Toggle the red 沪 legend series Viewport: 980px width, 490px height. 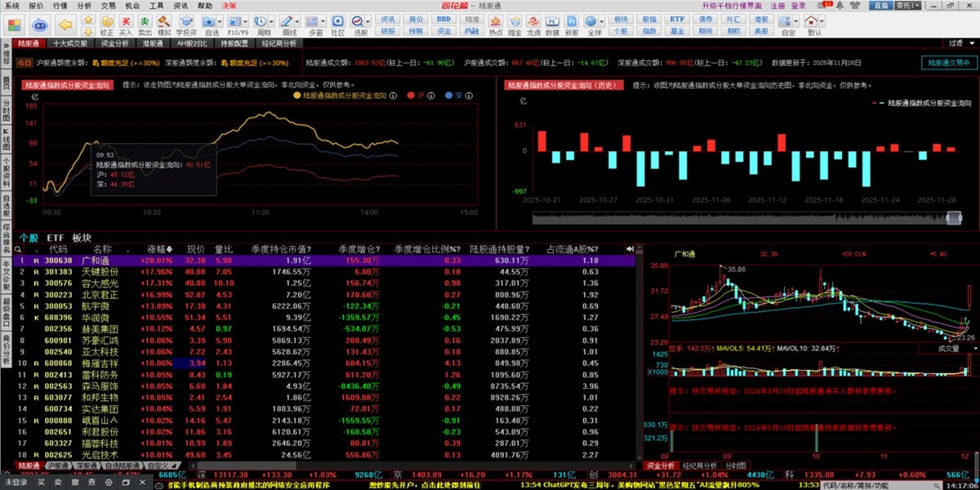pyautogui.click(x=415, y=96)
